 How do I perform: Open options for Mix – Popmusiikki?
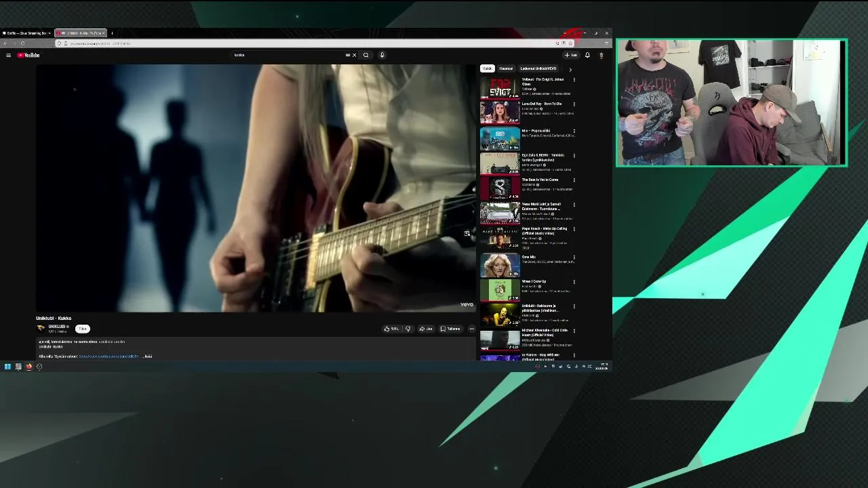click(x=574, y=131)
